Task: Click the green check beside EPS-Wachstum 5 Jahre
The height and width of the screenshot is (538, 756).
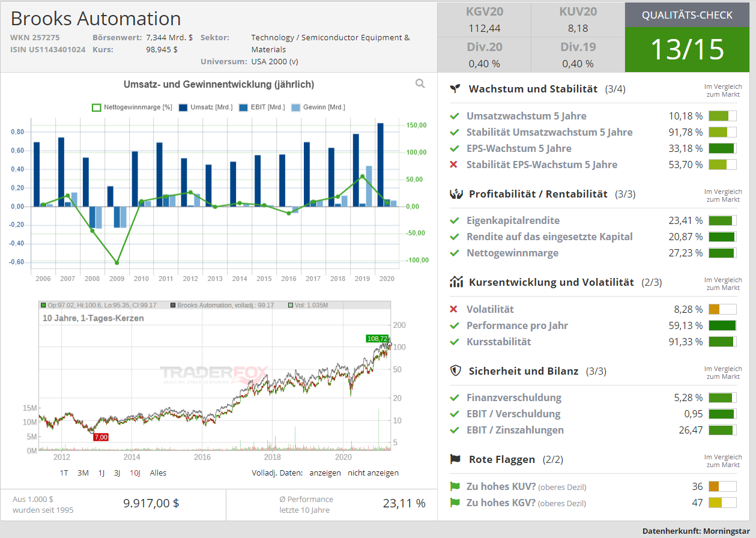Action: (x=455, y=148)
